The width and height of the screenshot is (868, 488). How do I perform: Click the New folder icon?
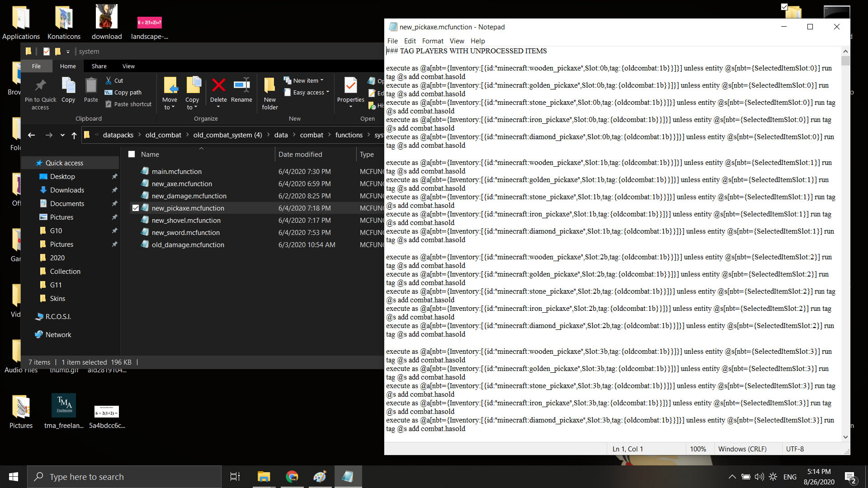coord(269,85)
